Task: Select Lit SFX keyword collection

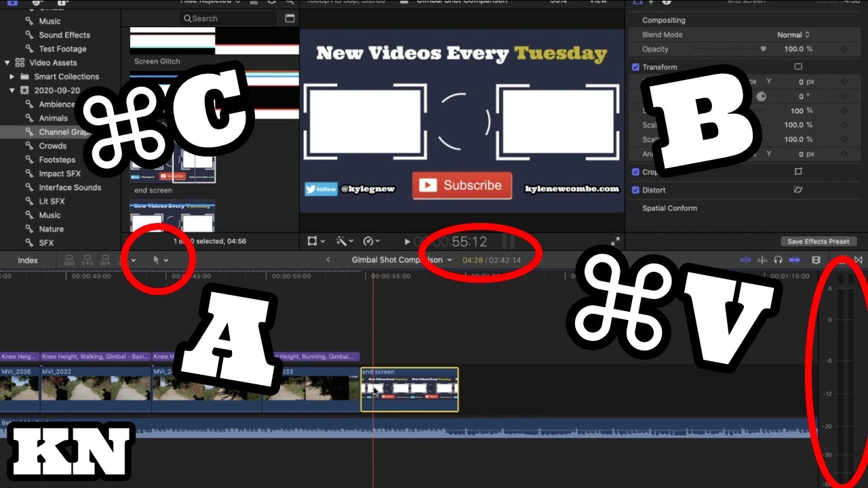Action: [52, 201]
